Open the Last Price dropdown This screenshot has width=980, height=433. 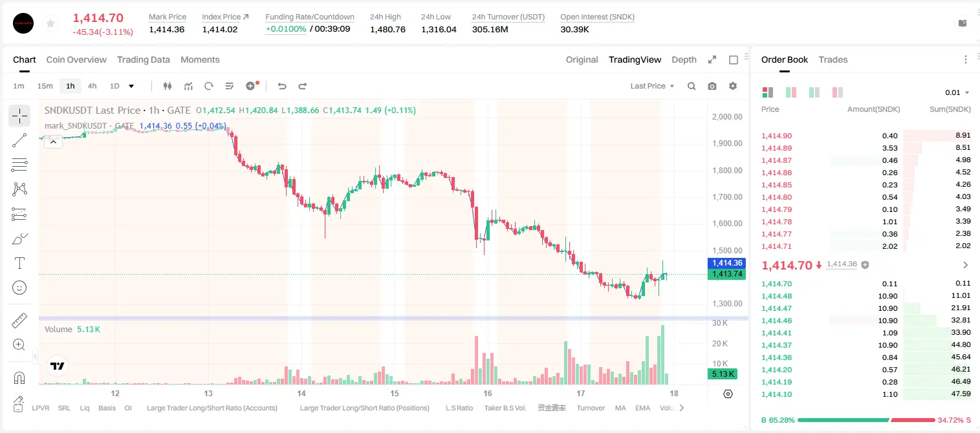coord(652,86)
